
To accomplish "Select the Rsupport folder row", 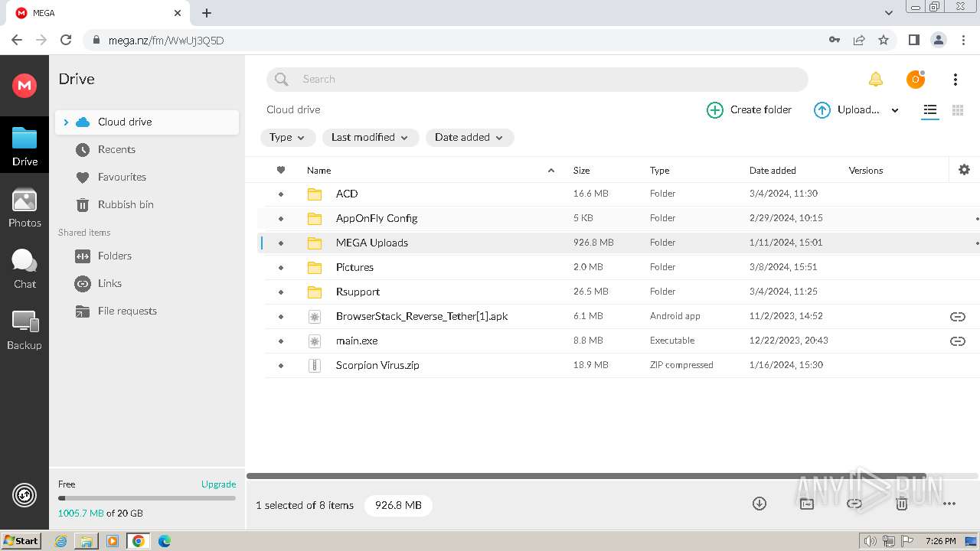I will [612, 292].
